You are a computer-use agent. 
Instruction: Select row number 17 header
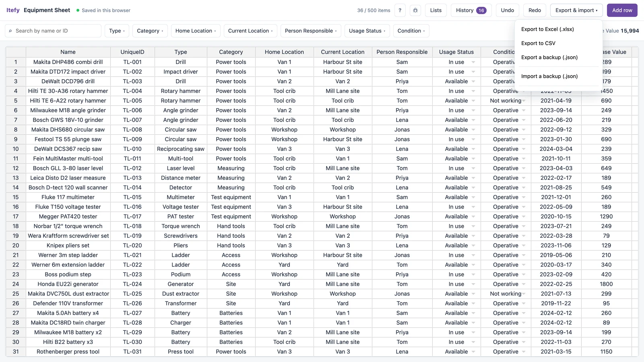pos(16,216)
